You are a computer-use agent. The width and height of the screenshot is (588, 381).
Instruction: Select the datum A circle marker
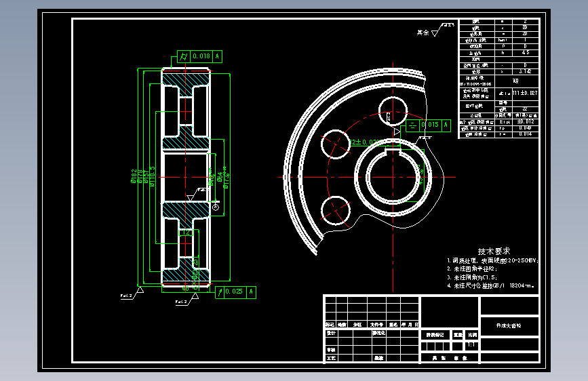coord(216,207)
